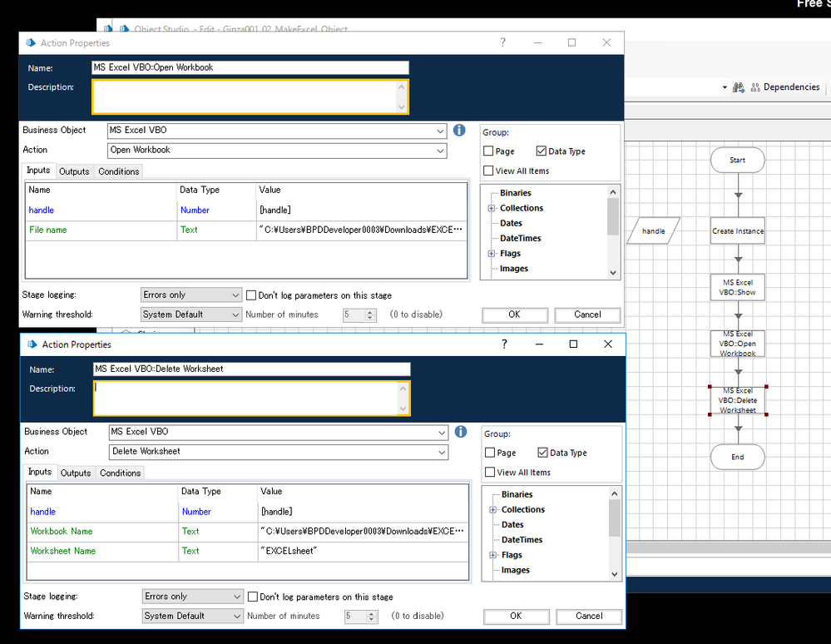Click the Dependencies icon in toolbar

tap(756, 87)
